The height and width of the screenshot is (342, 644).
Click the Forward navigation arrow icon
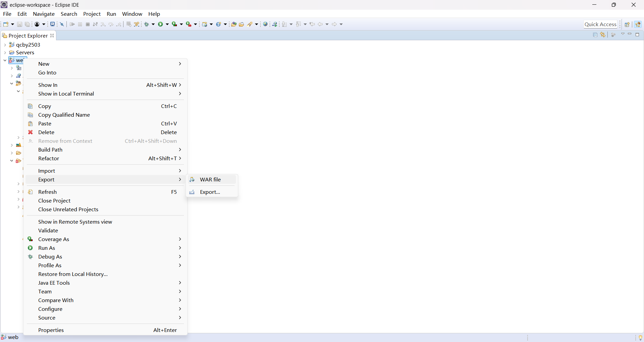click(334, 24)
